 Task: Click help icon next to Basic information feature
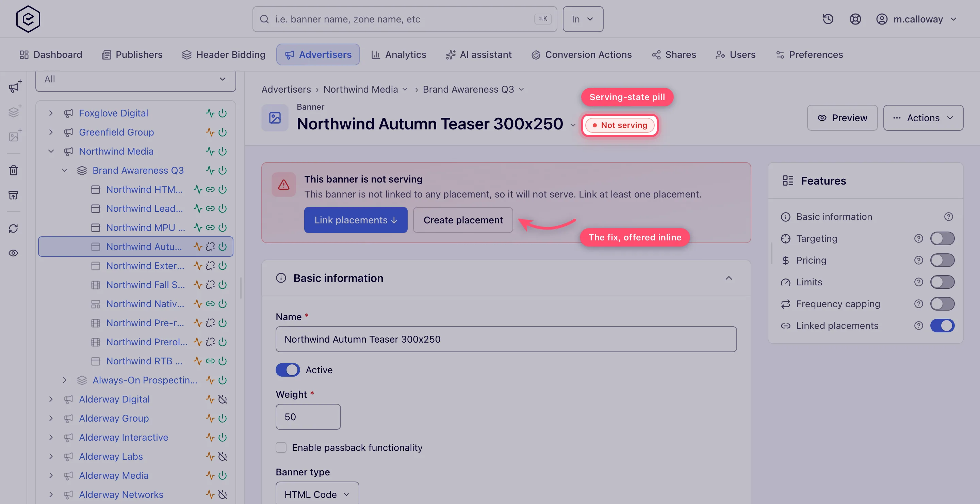(948, 217)
